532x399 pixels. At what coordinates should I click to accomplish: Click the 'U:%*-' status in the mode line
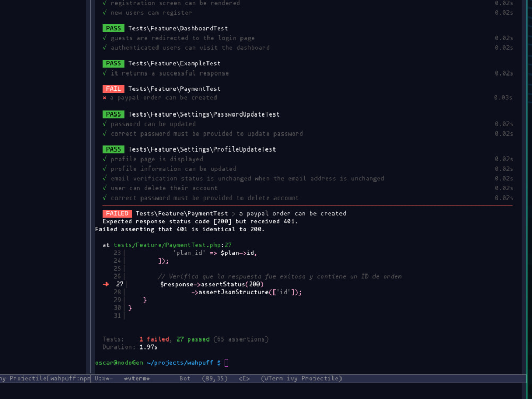(x=104, y=379)
